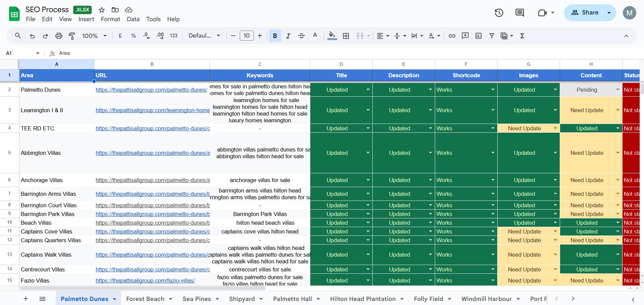Screen dimensions: 644x305
Task: Click the print icon
Action: tap(59, 36)
